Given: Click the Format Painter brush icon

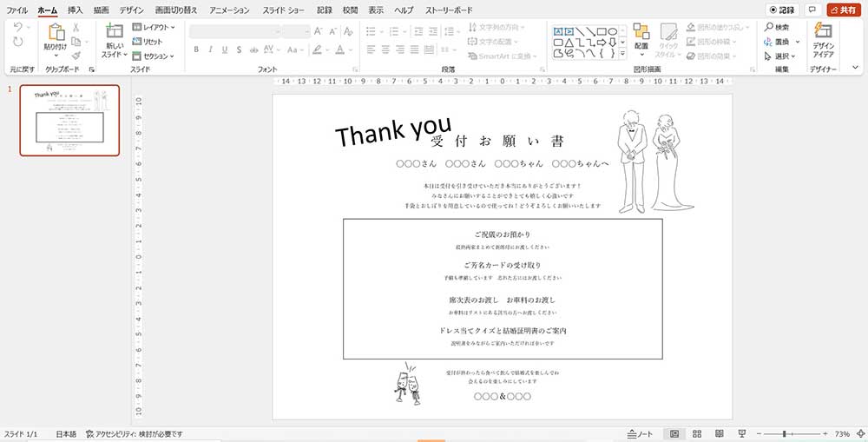Looking at the screenshot, I should [76, 56].
